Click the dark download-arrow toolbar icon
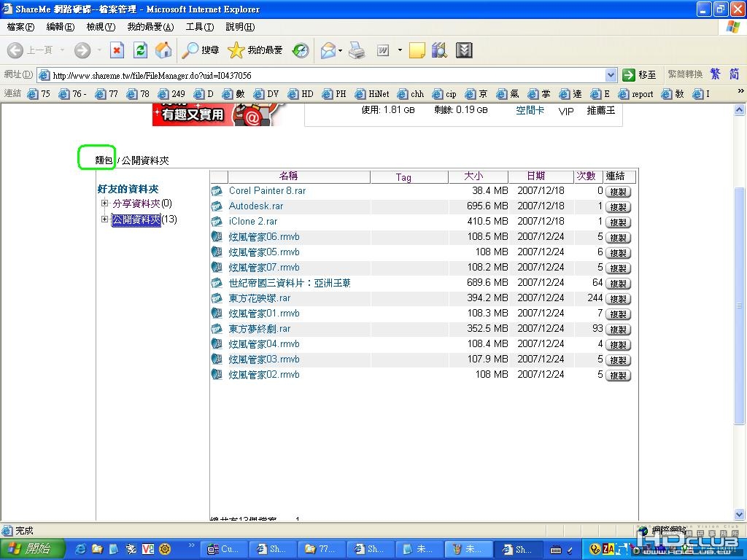The height and width of the screenshot is (560, 747). pos(464,50)
